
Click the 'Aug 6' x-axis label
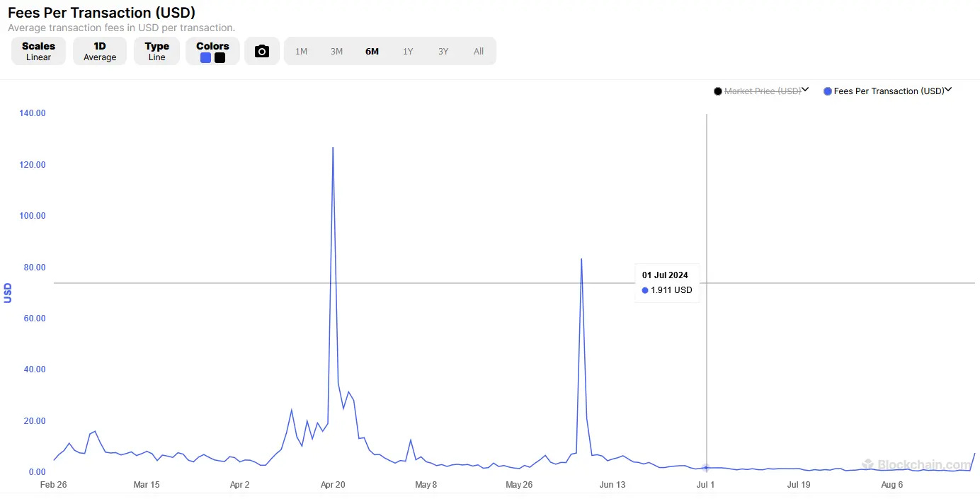pyautogui.click(x=892, y=485)
